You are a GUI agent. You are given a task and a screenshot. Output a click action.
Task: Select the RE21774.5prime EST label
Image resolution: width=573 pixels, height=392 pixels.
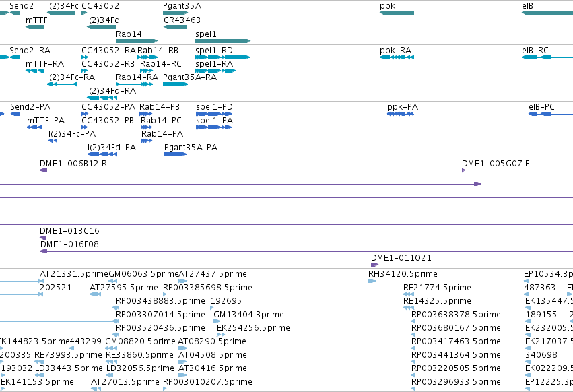point(437,288)
